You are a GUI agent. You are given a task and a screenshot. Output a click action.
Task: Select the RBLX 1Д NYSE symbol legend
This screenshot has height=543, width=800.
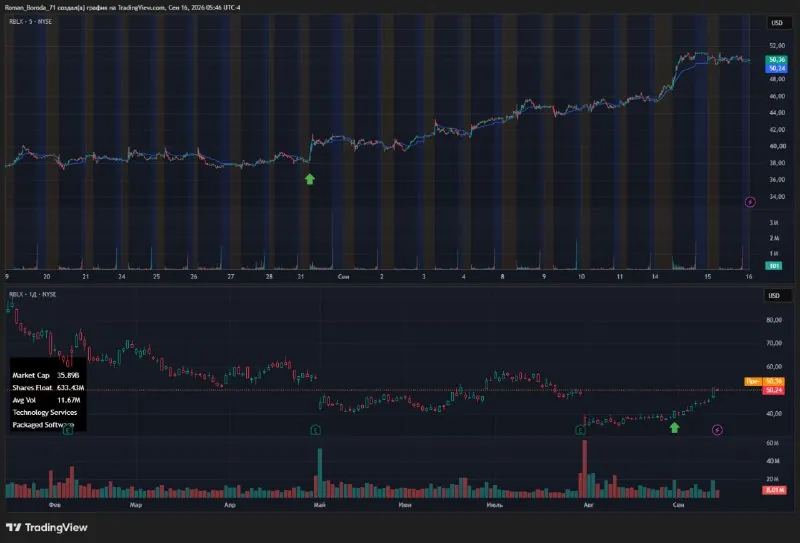[33, 294]
